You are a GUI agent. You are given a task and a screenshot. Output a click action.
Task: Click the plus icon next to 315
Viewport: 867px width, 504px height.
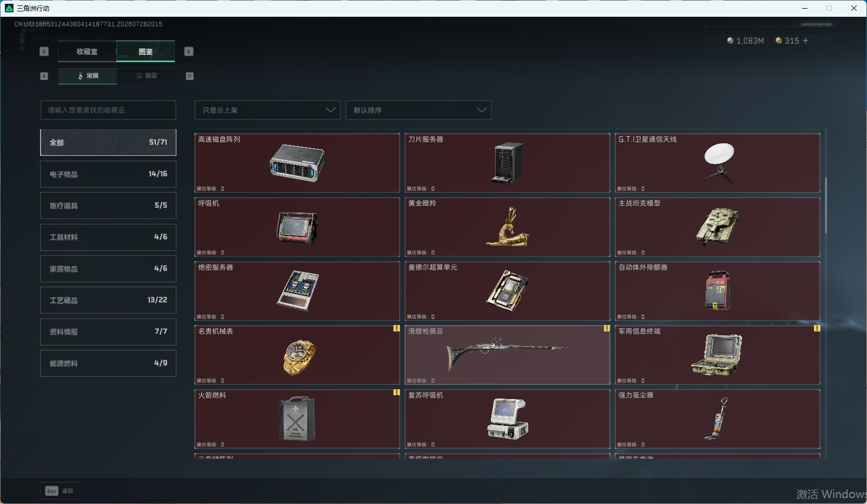pyautogui.click(x=805, y=41)
